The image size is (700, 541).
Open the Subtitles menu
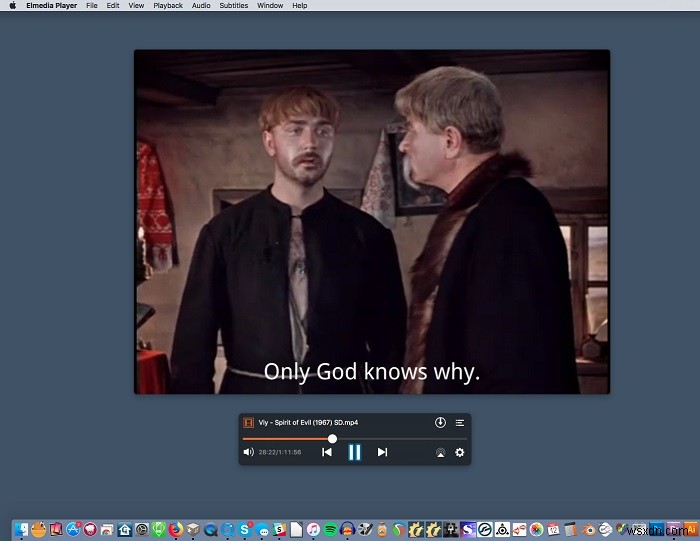233,5
